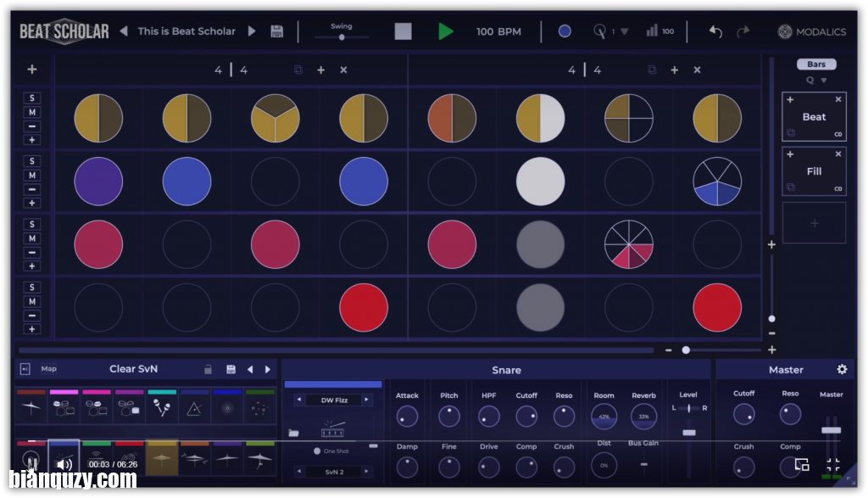Click the quantize icon in the top bar
This screenshot has width=868, height=498.
(x=599, y=31)
